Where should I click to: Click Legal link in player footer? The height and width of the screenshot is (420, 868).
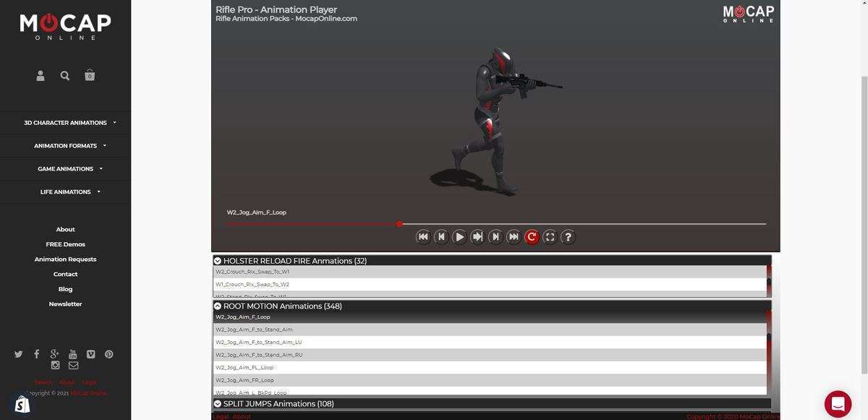point(221,416)
